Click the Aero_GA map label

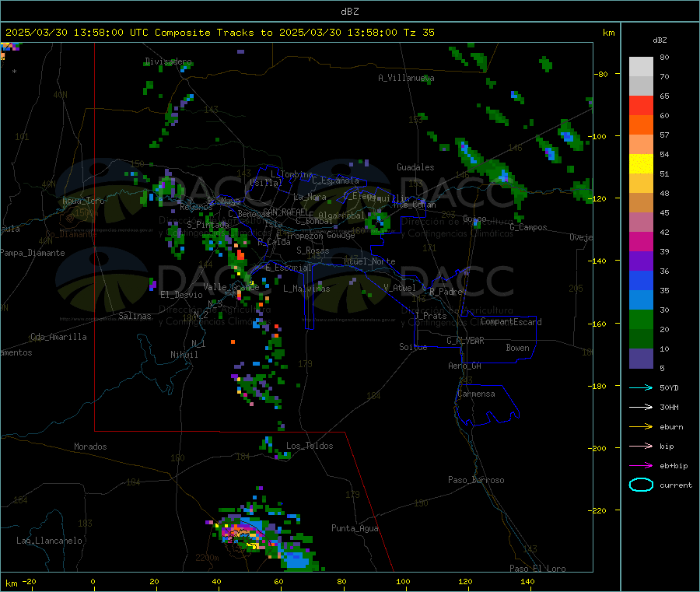465,366
